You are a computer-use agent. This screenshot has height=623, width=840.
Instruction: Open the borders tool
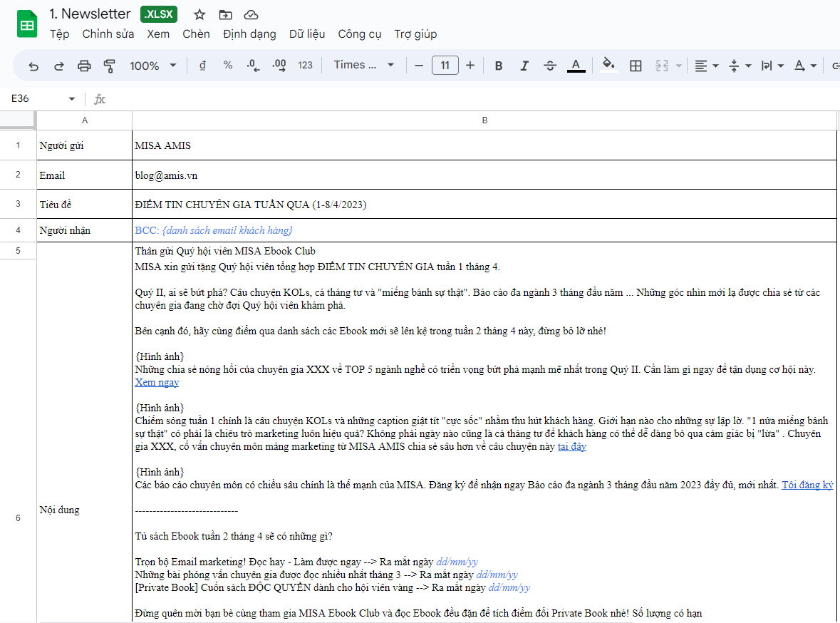pyautogui.click(x=636, y=66)
